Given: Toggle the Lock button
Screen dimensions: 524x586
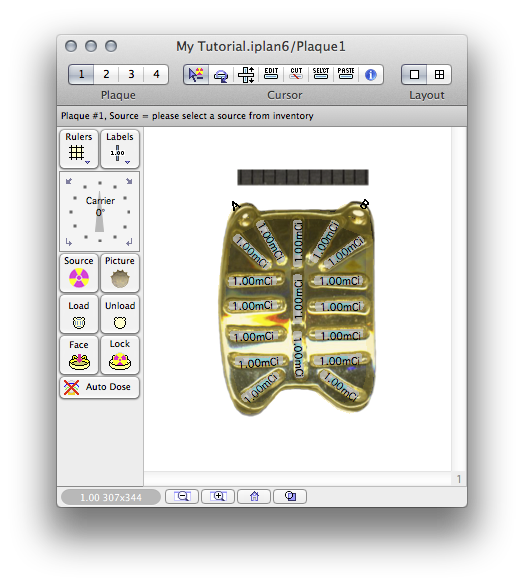Looking at the screenshot, I should tap(120, 355).
